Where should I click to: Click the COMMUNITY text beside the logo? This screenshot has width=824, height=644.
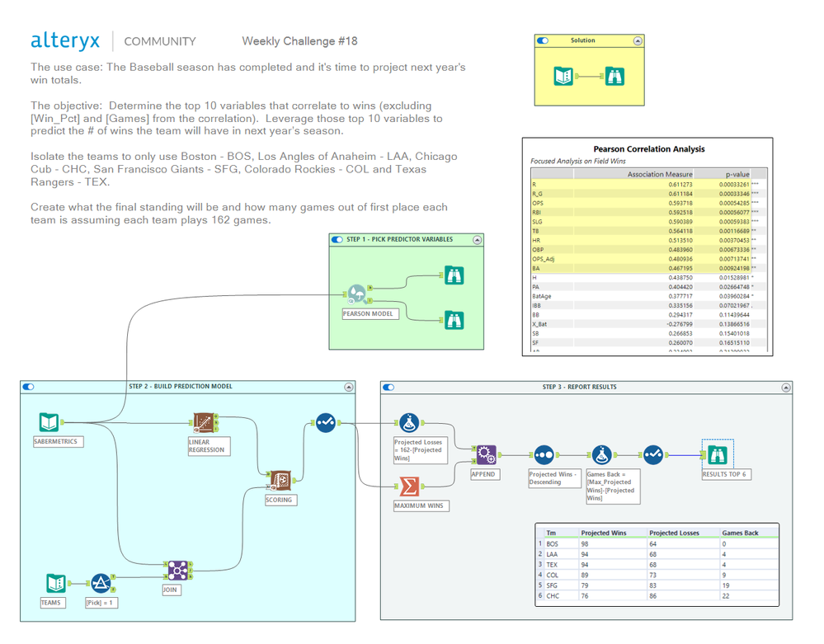(x=160, y=41)
